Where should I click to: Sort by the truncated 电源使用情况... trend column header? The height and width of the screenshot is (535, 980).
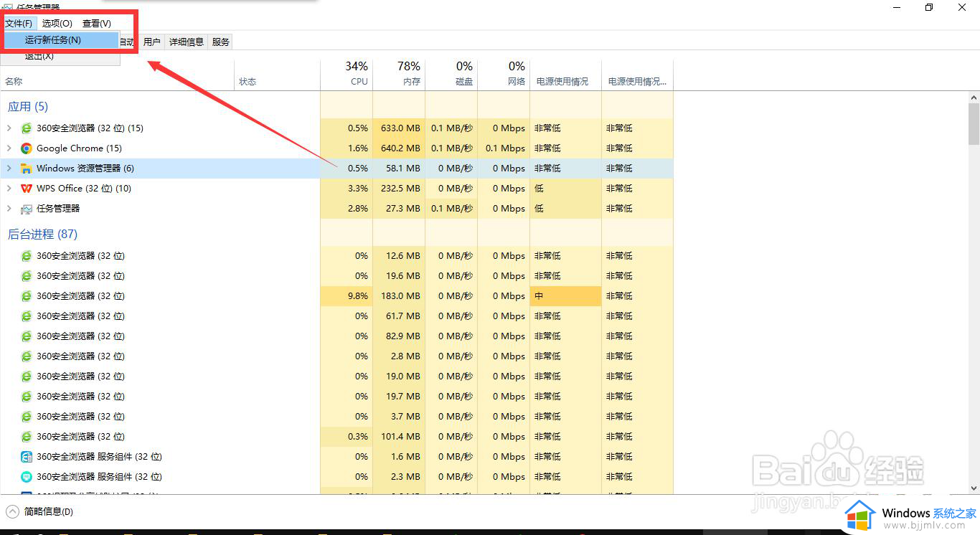coord(637,75)
